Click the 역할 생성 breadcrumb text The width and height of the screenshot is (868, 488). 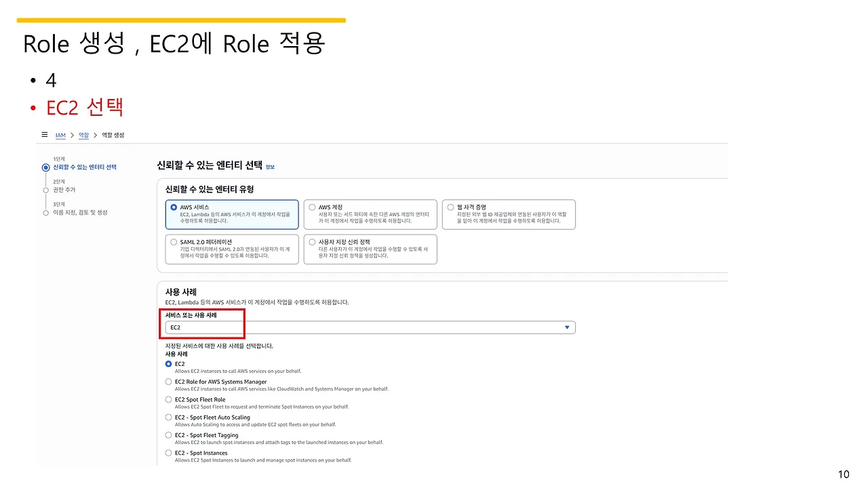[x=113, y=136]
